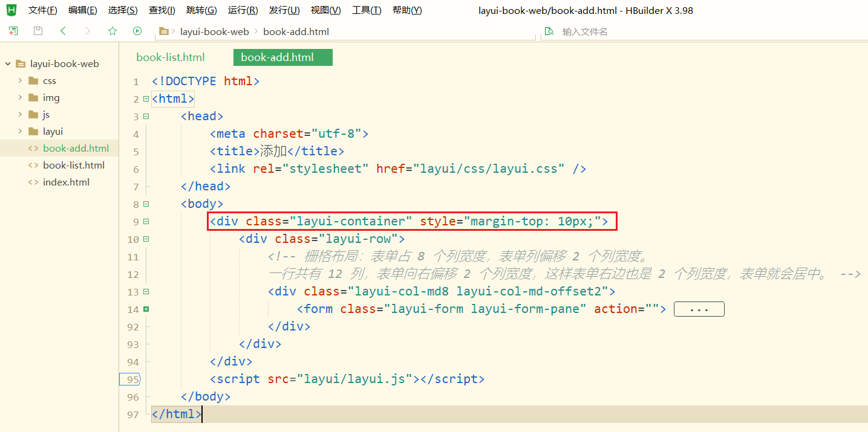Fold the html tag on line 2
This screenshot has height=432, width=868.
pyautogui.click(x=146, y=98)
